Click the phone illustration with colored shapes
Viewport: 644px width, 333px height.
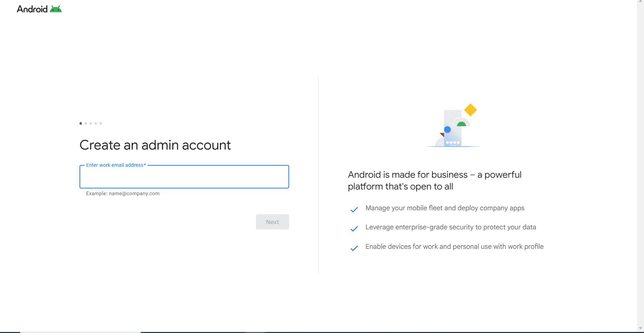coord(452,125)
